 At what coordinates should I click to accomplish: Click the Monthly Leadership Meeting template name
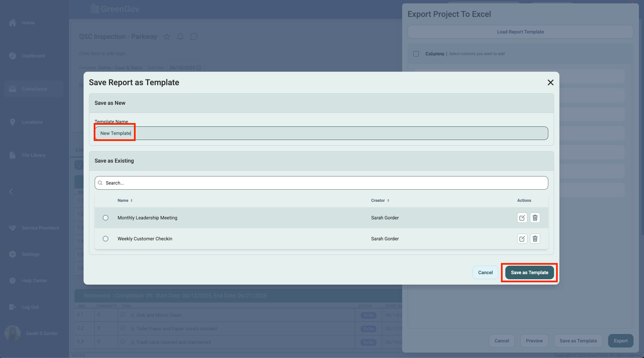tap(147, 218)
